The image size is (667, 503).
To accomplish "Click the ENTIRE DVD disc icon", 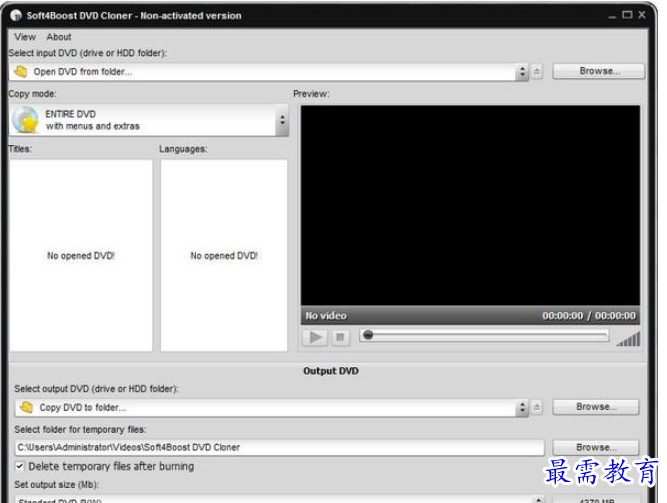I will [26, 120].
